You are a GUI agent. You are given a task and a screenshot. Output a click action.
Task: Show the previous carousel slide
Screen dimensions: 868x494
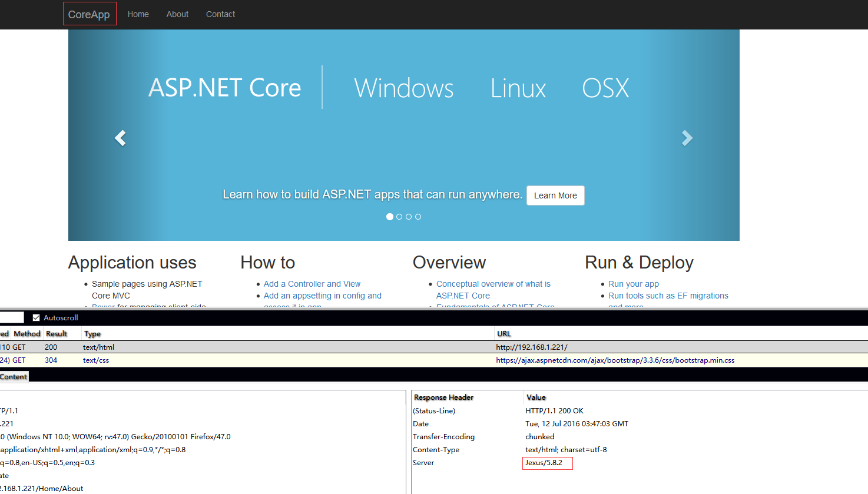coord(120,138)
